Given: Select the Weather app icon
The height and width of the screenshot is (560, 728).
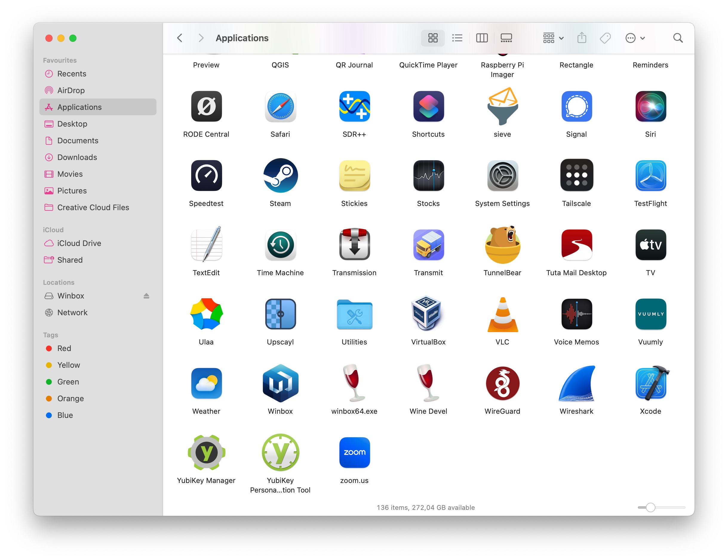Looking at the screenshot, I should point(206,384).
